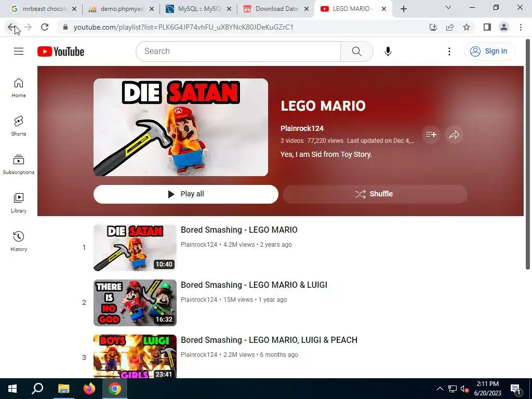Open Library in sidebar
Screen dimensions: 532x399
(19, 203)
